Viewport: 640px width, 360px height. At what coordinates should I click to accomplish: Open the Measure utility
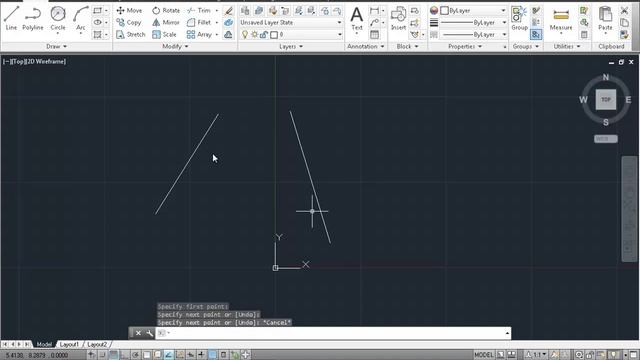click(x=561, y=19)
